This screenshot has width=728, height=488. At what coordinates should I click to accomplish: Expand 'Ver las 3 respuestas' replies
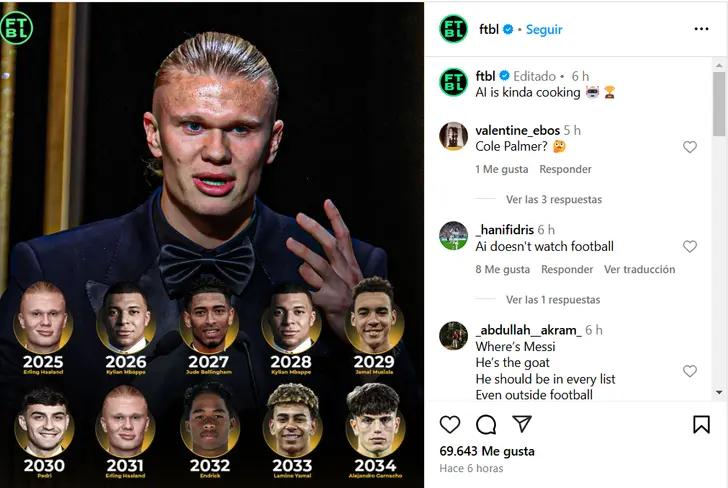pyautogui.click(x=553, y=200)
